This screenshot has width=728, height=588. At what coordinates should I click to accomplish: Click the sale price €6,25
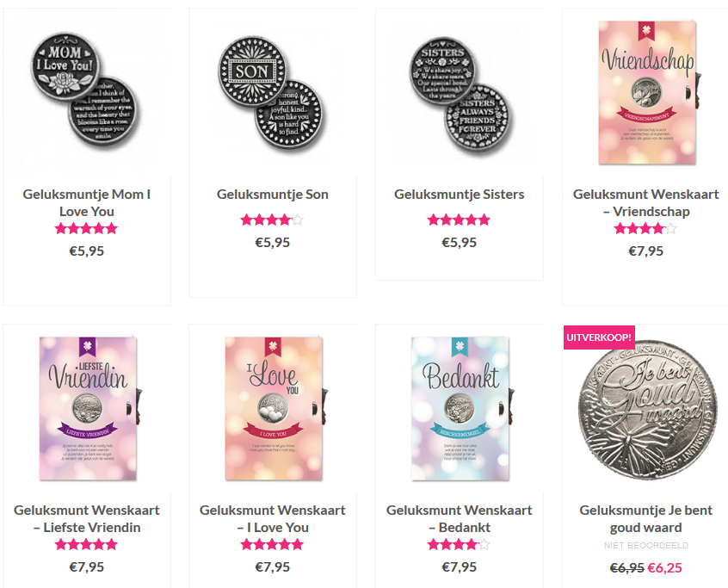click(x=664, y=567)
